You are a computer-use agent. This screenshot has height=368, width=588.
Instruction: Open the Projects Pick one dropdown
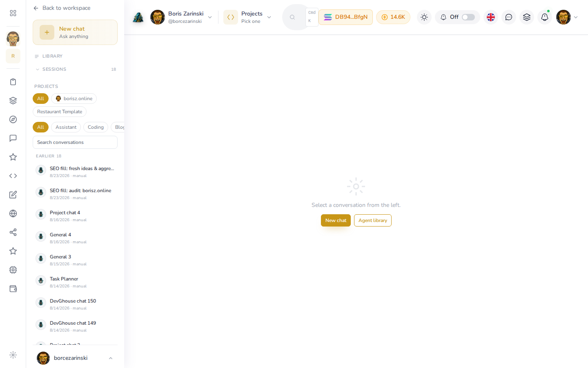[x=247, y=17]
